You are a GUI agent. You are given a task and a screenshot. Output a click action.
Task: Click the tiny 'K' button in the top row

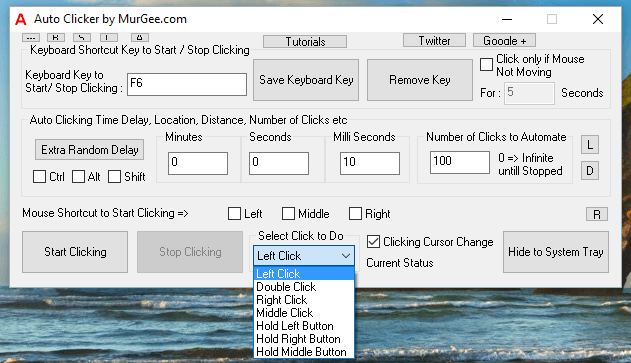point(56,37)
